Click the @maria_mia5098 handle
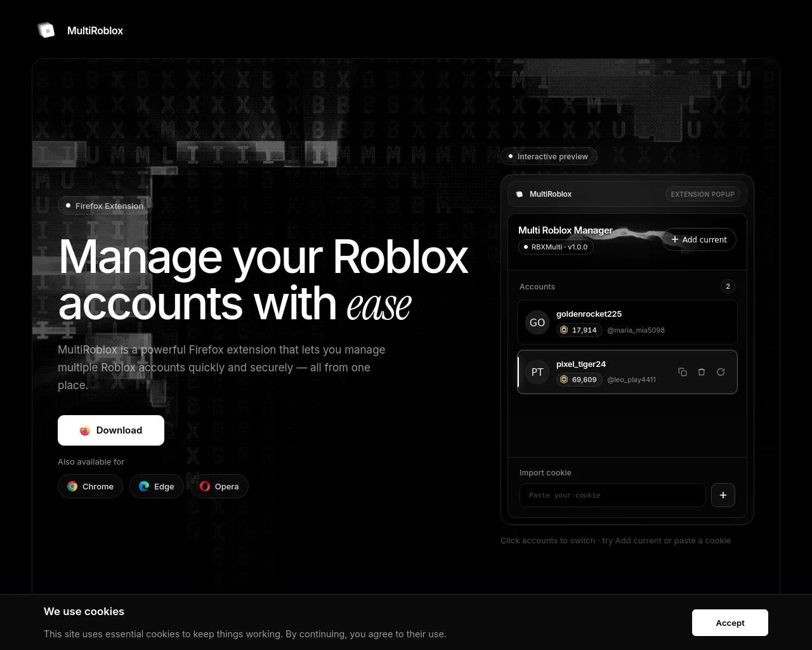812x650 pixels. tap(636, 330)
